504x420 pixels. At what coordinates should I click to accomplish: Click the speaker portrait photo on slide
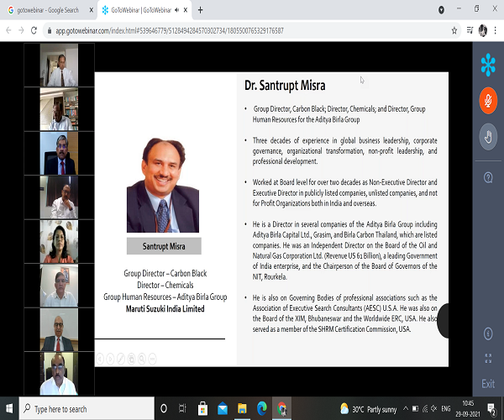163,185
